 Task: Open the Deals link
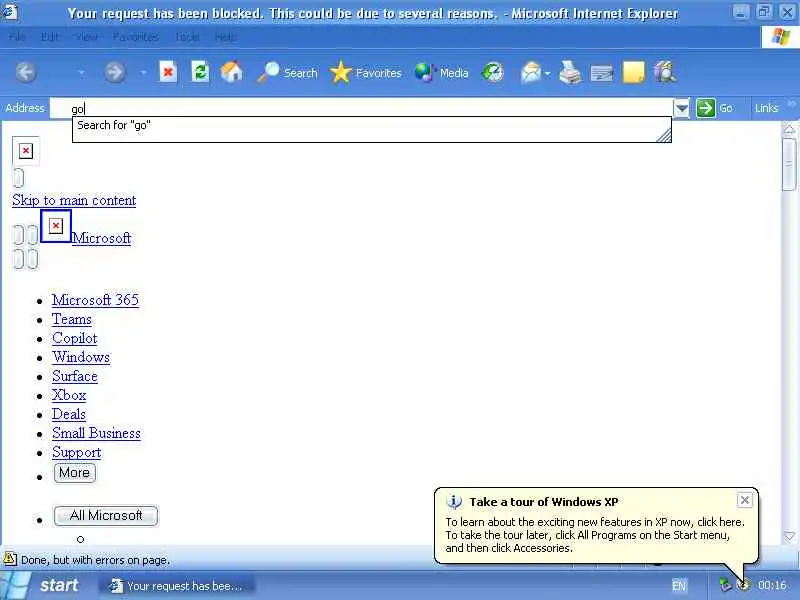coord(69,414)
